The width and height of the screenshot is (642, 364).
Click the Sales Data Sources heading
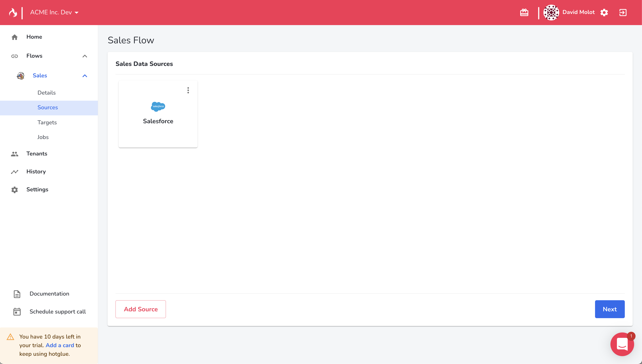pyautogui.click(x=144, y=64)
